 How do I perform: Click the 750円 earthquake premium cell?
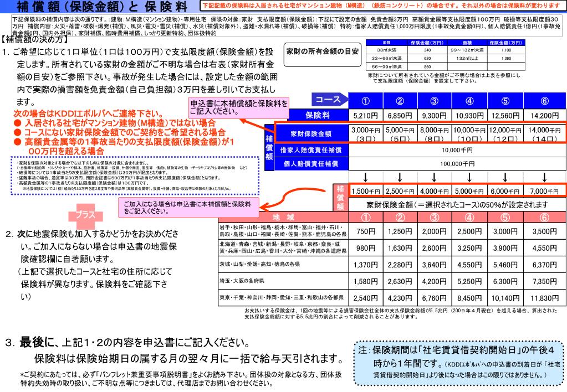pos(366,231)
